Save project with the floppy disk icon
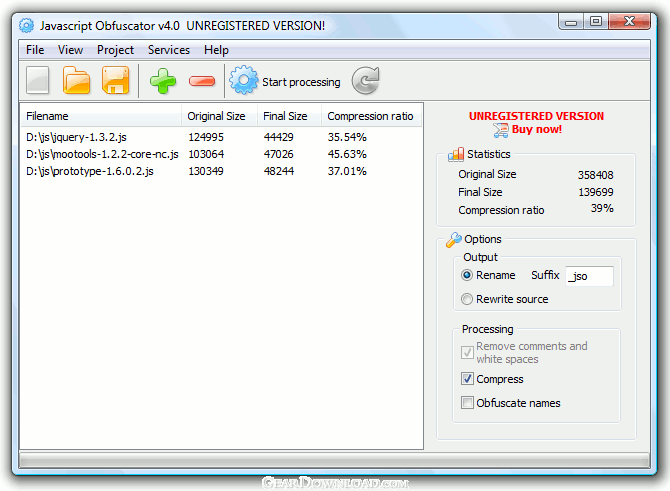670x491 pixels. (x=115, y=80)
